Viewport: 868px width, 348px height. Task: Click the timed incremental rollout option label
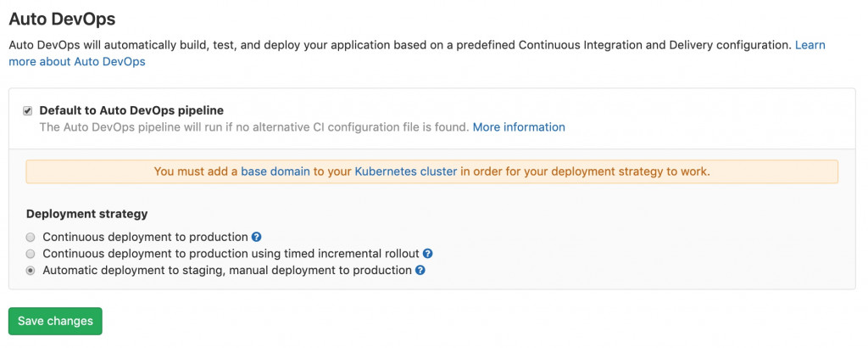tap(231, 254)
